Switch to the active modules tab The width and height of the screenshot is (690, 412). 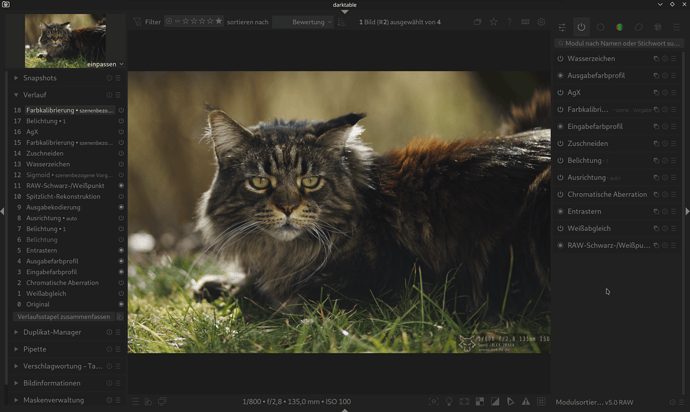pyautogui.click(x=581, y=27)
